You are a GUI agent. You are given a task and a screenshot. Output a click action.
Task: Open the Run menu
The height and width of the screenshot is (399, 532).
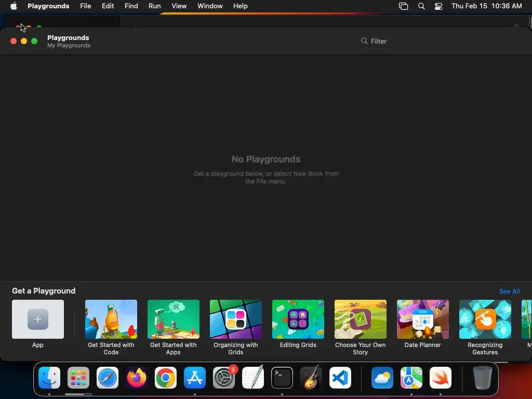click(x=154, y=6)
